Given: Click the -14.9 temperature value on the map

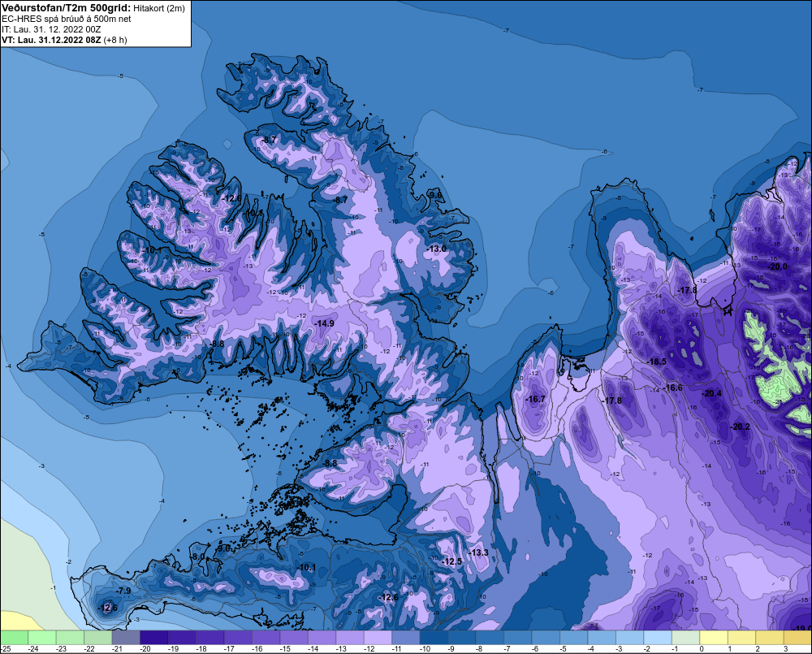Looking at the screenshot, I should click(324, 323).
